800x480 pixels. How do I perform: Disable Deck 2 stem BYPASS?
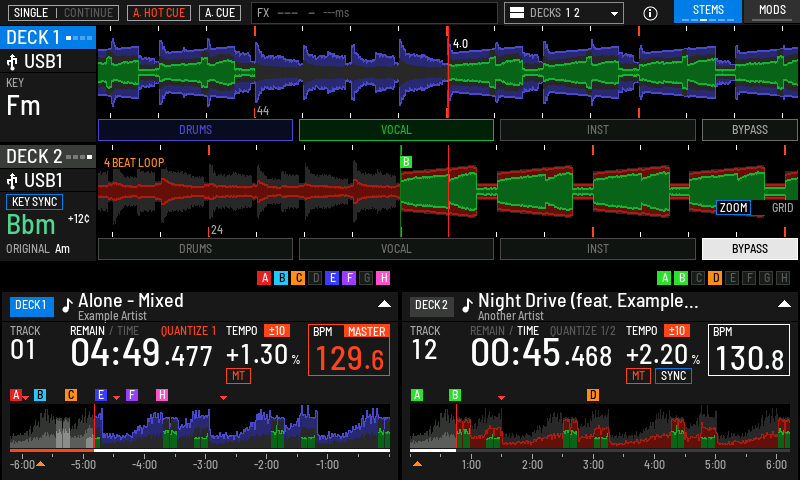point(749,249)
